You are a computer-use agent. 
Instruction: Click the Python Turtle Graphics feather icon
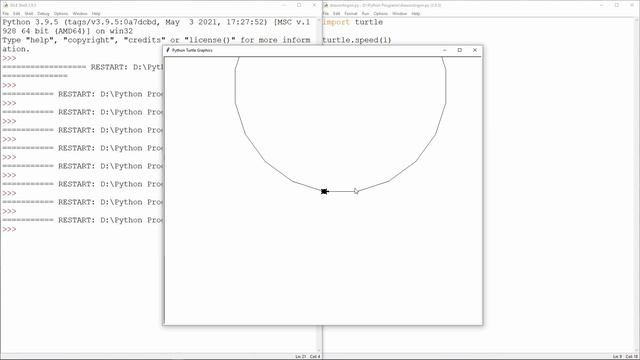click(x=168, y=50)
